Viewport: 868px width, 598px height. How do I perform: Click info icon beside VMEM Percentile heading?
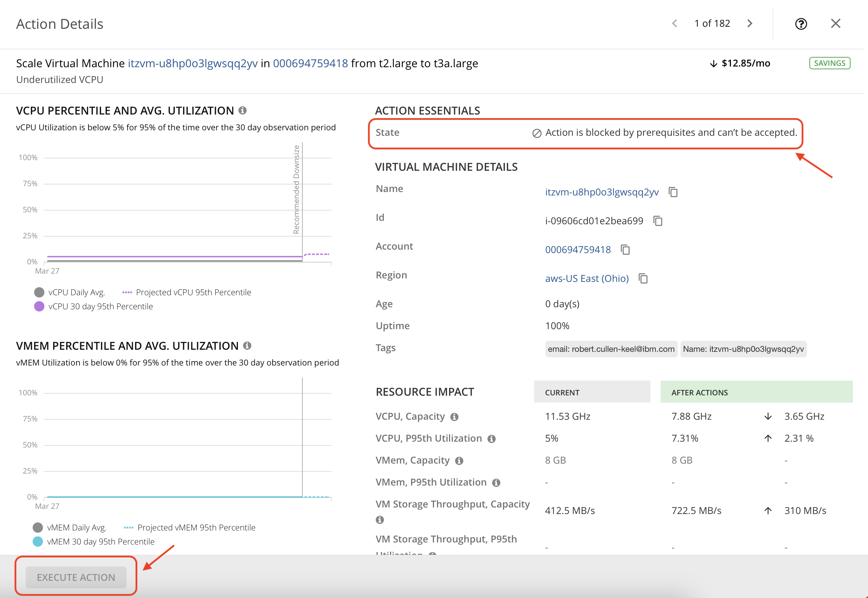[x=247, y=345]
